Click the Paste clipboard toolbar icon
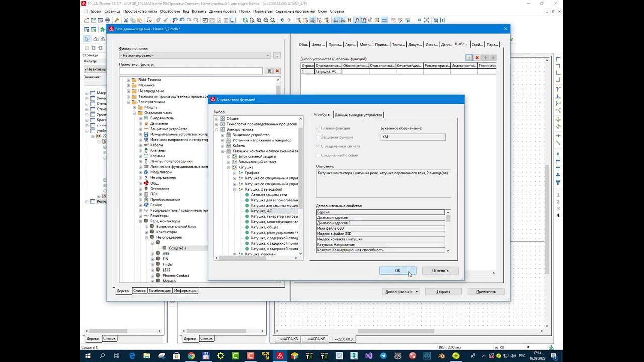644x362 pixels. pos(139,20)
